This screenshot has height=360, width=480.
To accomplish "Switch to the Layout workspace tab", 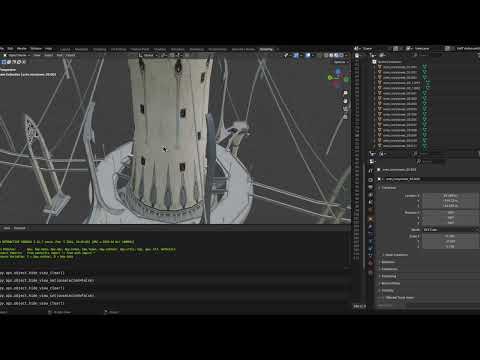I will 65,49.
